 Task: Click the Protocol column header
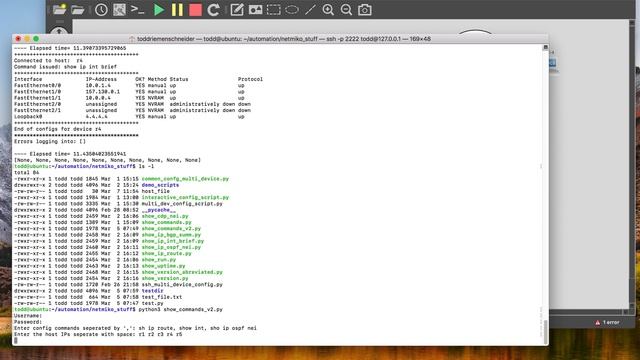click(x=251, y=79)
